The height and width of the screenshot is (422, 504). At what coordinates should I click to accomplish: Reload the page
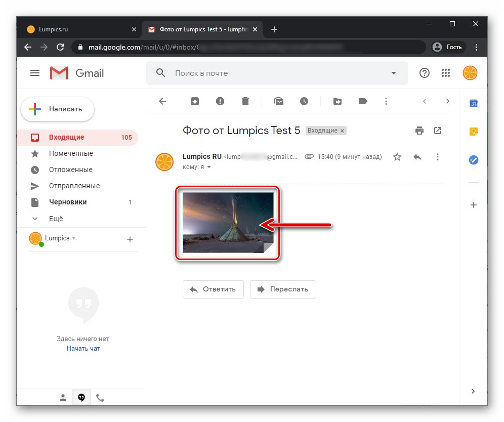coord(60,47)
